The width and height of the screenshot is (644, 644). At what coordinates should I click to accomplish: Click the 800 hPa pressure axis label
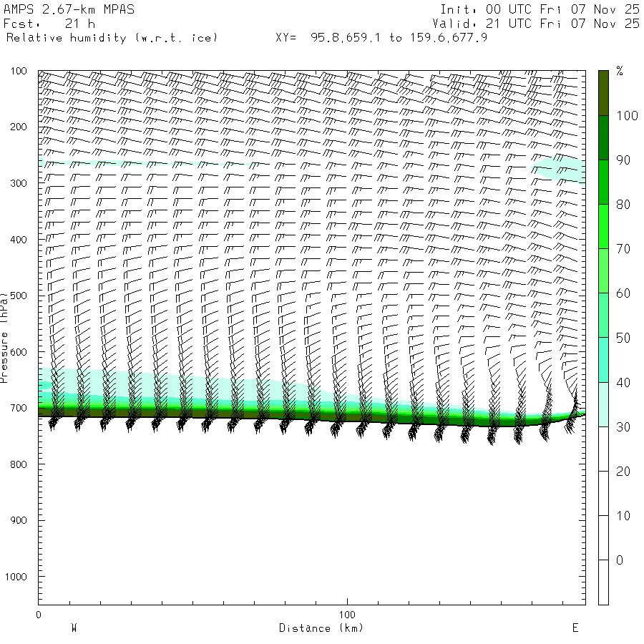(x=19, y=464)
